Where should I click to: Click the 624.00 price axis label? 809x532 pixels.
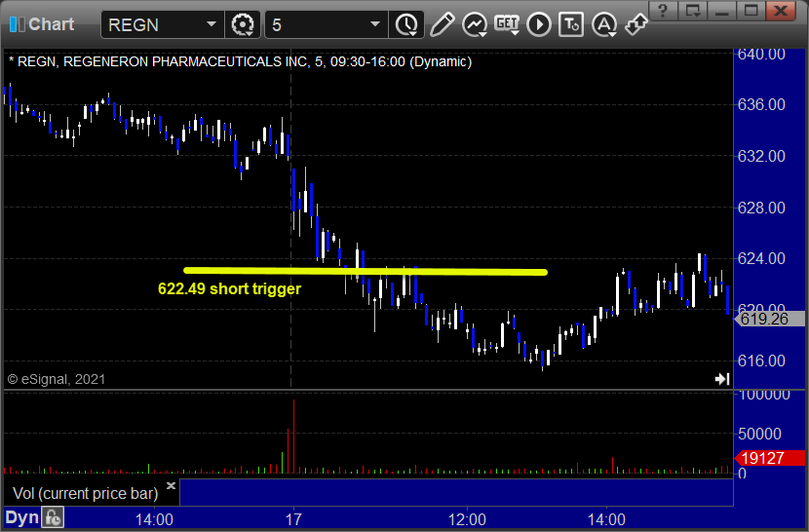tap(761, 258)
